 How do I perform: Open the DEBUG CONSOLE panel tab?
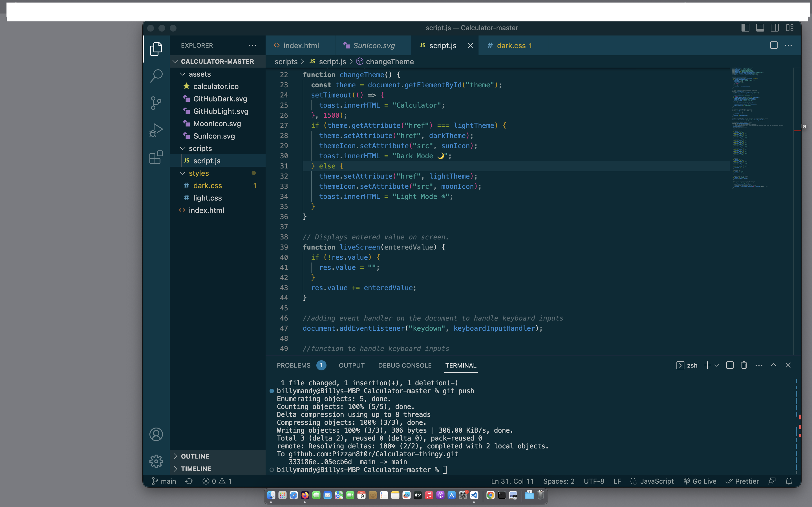click(x=405, y=365)
